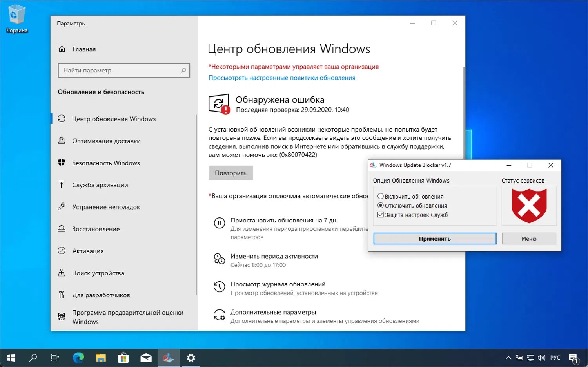Click the Главная home icon
Screen dimensions: 588x367
pyautogui.click(x=62, y=49)
